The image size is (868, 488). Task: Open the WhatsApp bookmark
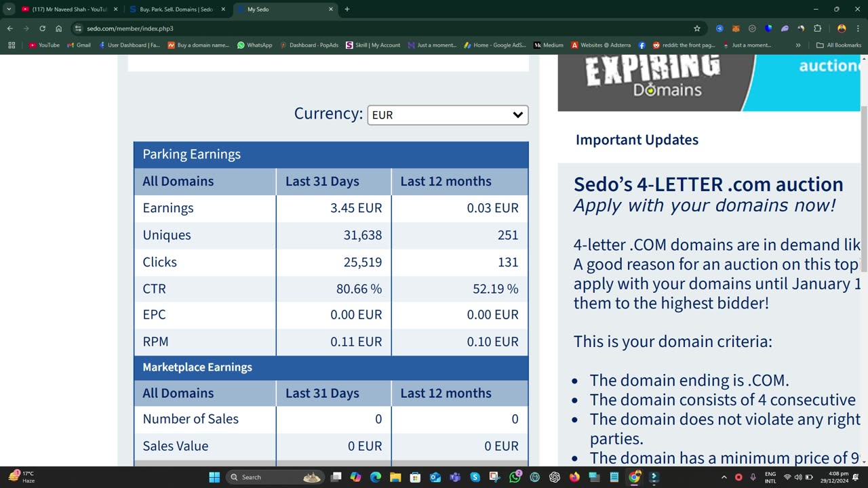254,45
